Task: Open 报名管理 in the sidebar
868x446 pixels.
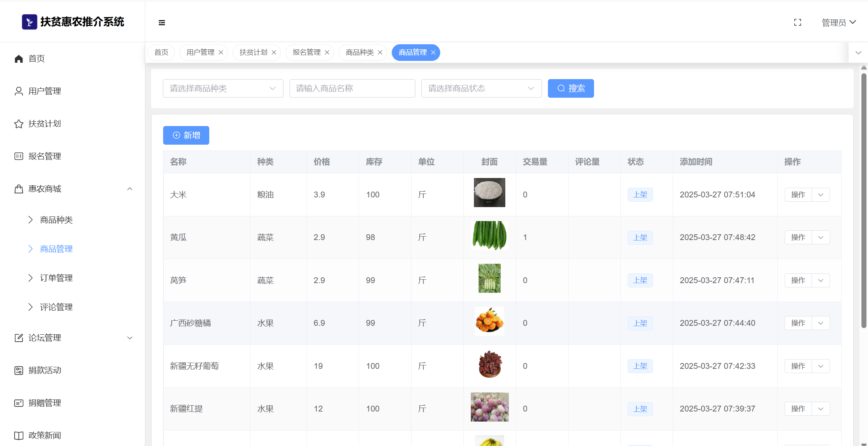Action: point(45,156)
